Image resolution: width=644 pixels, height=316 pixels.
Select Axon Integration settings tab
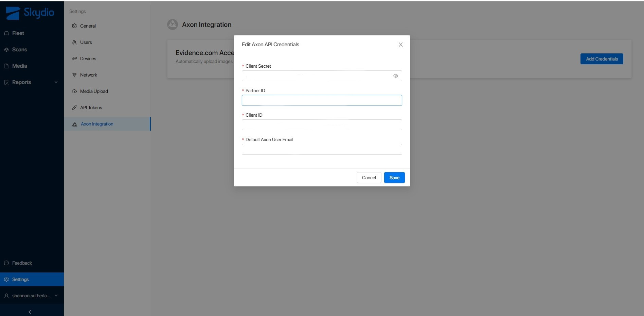[x=107, y=124]
